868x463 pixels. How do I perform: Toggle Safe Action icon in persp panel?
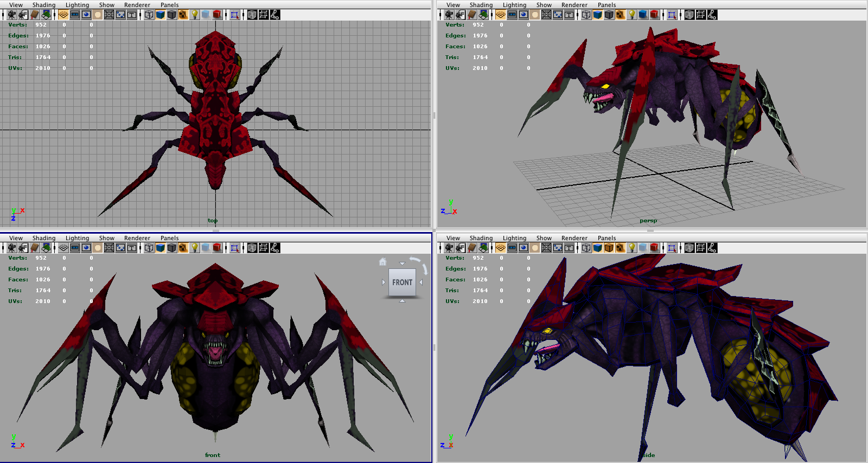(x=558, y=15)
